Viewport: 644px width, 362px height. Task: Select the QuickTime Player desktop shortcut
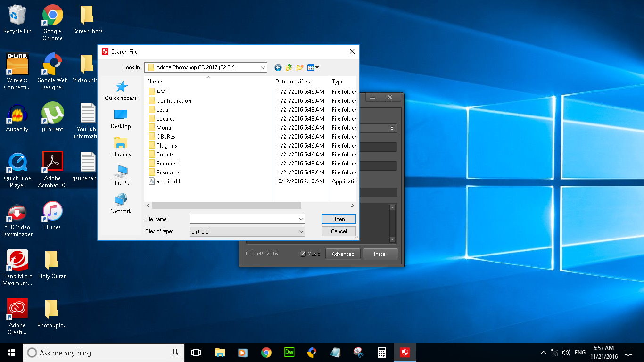[17, 170]
